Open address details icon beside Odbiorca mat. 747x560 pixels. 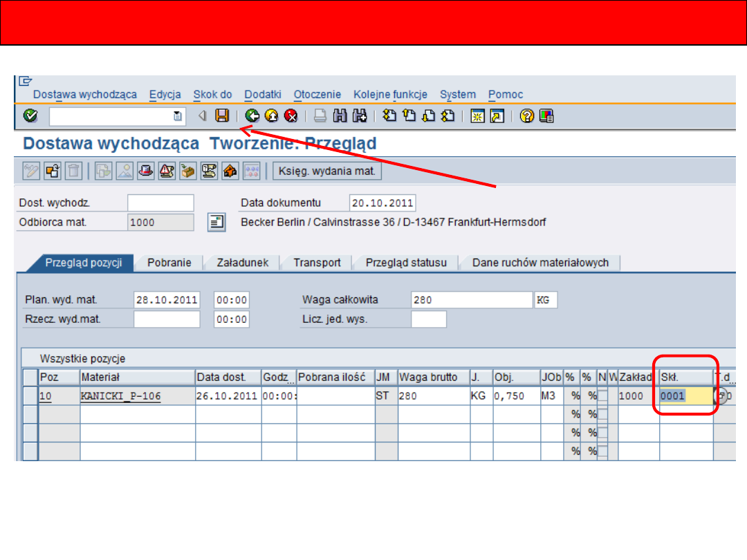click(x=216, y=223)
